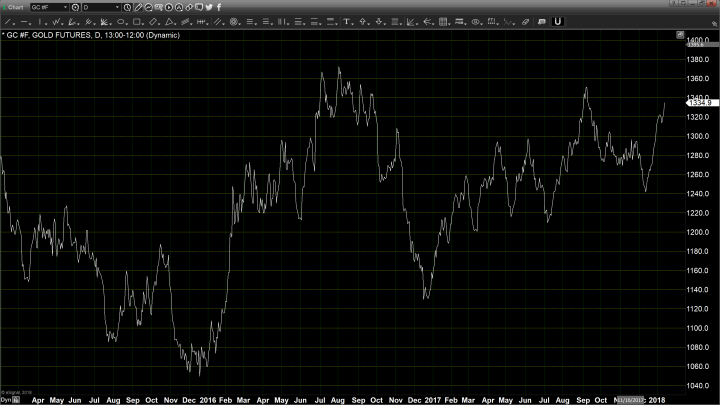
Task: Open the D interval dropdown
Action: [117, 7]
